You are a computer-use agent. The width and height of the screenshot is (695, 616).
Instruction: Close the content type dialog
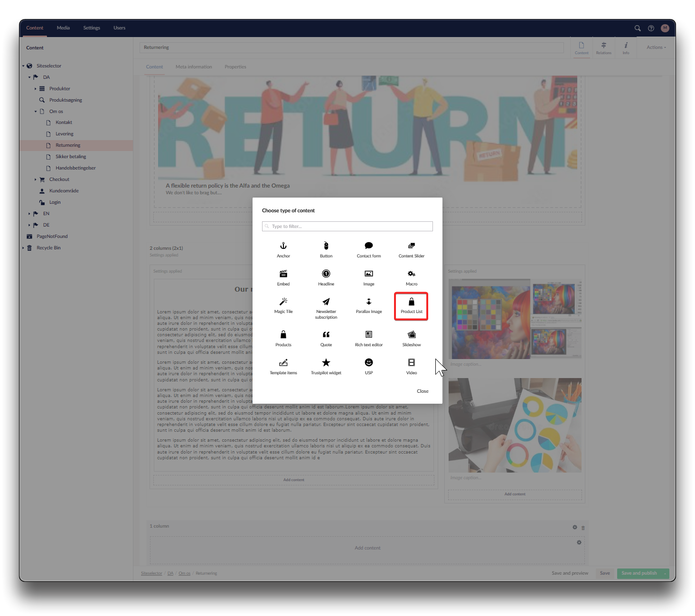click(423, 391)
